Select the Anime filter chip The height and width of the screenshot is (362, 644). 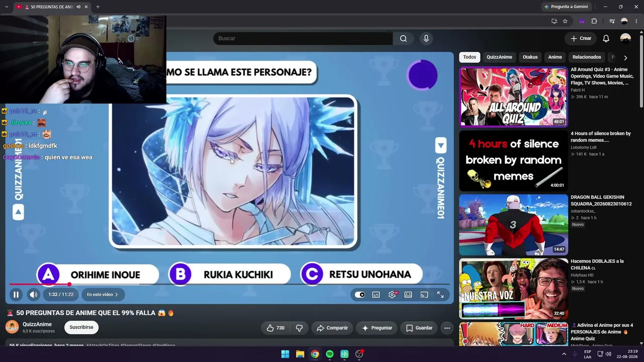click(555, 57)
